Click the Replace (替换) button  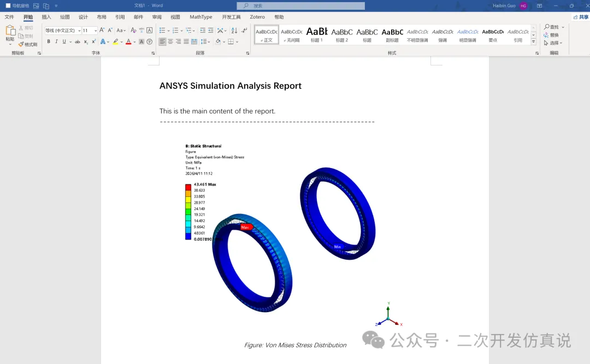click(x=551, y=35)
